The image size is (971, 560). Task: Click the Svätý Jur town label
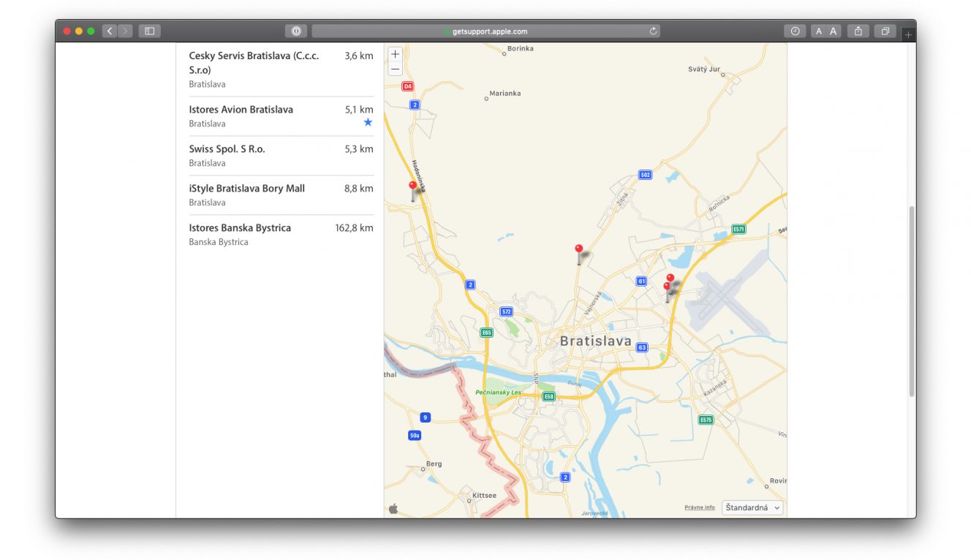[704, 69]
